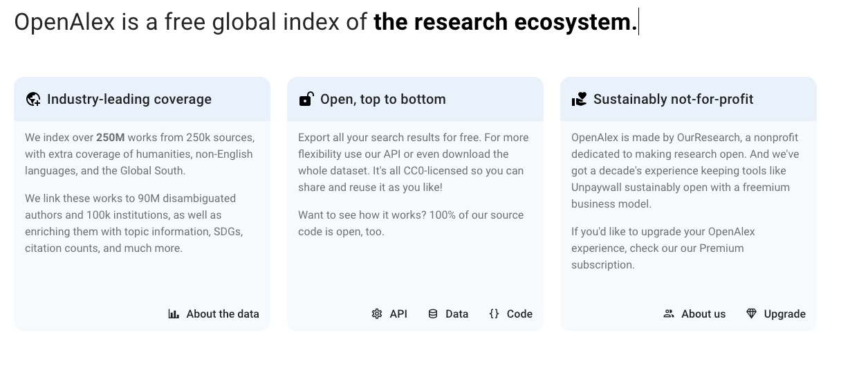The height and width of the screenshot is (373, 868).
Task: Click the diamond icon next to Upgrade
Action: coord(752,313)
